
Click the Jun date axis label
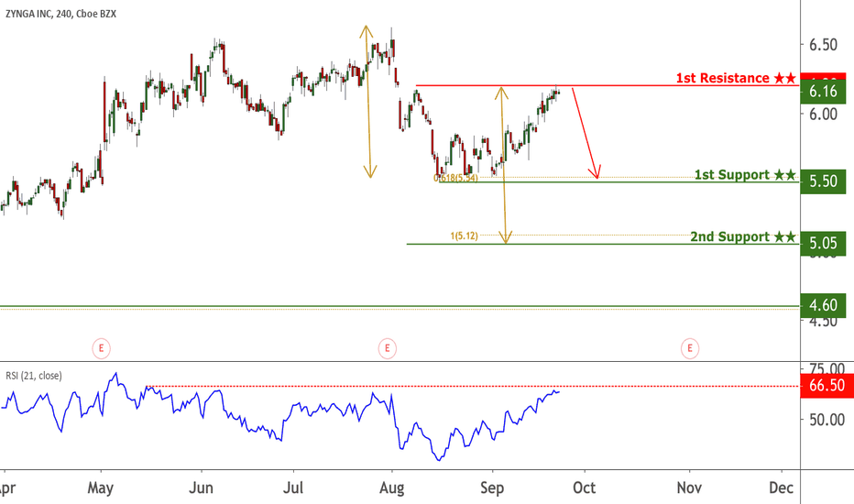tap(201, 488)
